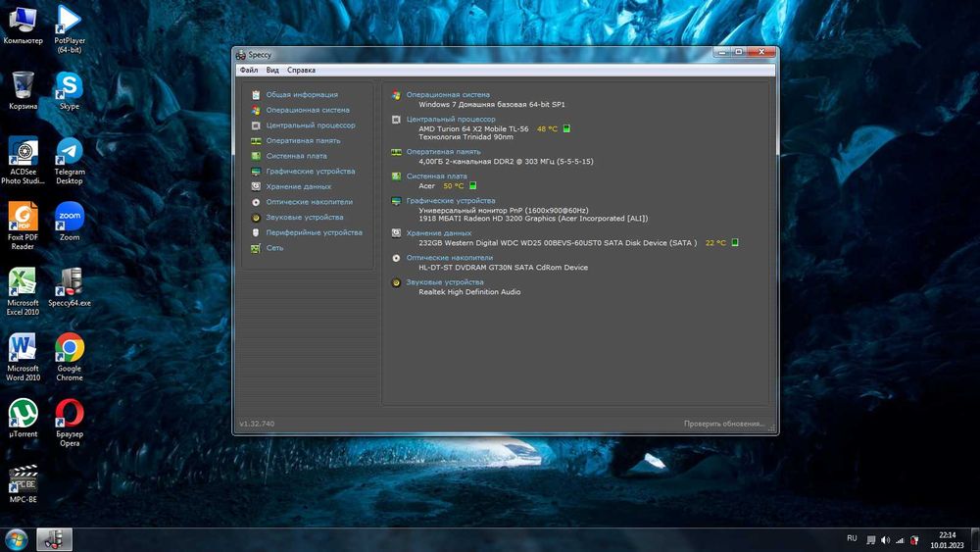Click the motherboard temperature 50 °C

pos(453,185)
